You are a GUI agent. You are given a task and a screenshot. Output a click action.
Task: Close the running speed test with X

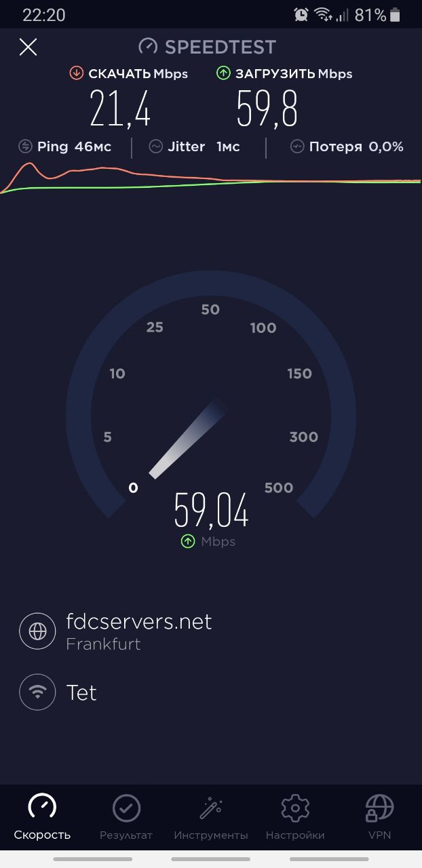click(28, 47)
